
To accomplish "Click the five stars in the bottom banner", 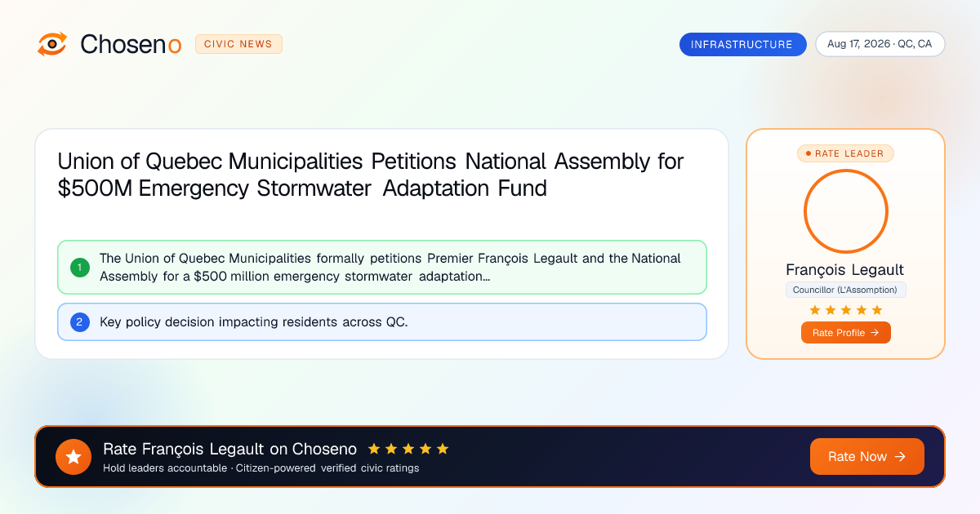I will point(408,449).
